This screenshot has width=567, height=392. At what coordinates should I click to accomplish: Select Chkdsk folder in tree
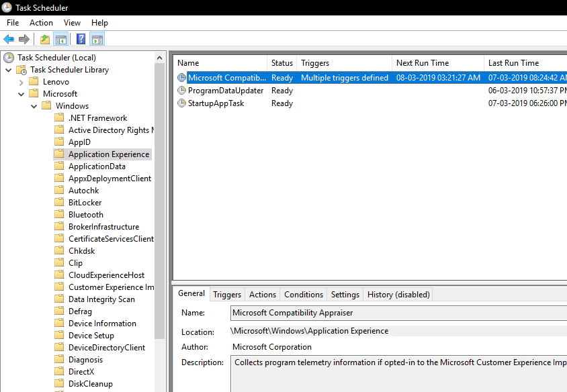(x=82, y=251)
